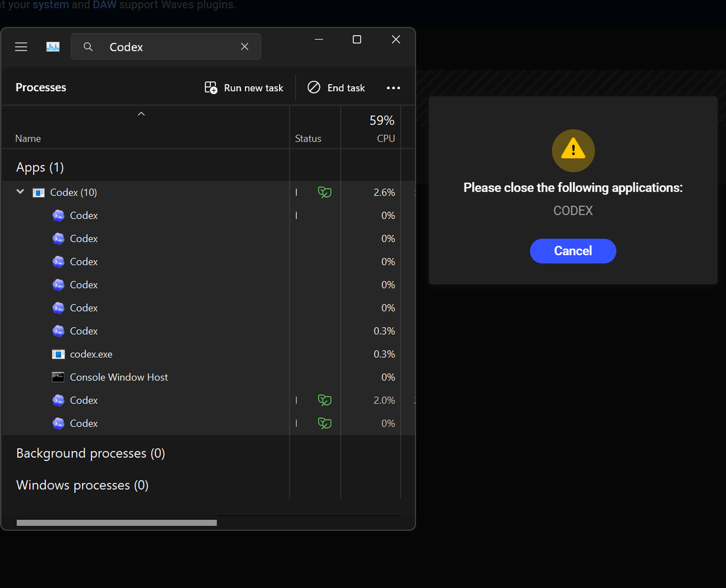This screenshot has height=588, width=726.
Task: Click the yellow warning triangle icon in dialog
Action: (573, 150)
